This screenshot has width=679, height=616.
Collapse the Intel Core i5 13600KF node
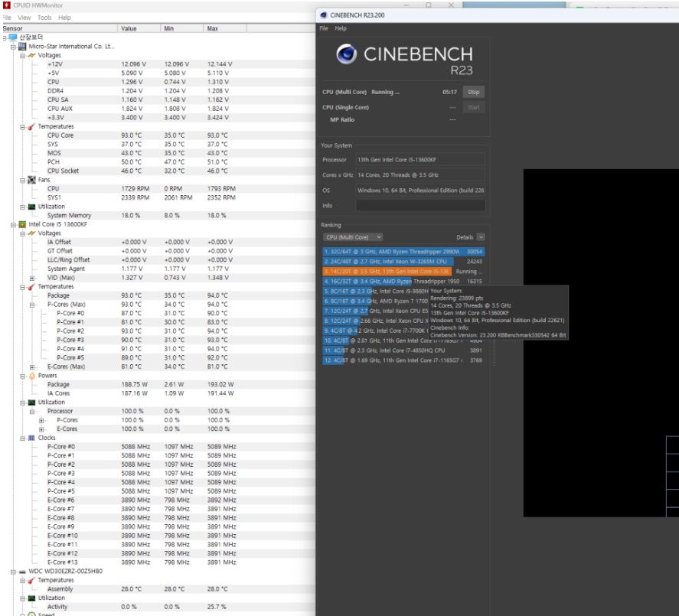[x=13, y=225]
